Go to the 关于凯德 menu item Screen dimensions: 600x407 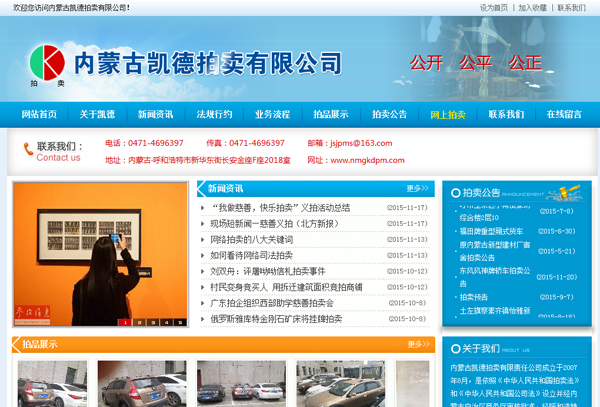[97, 114]
